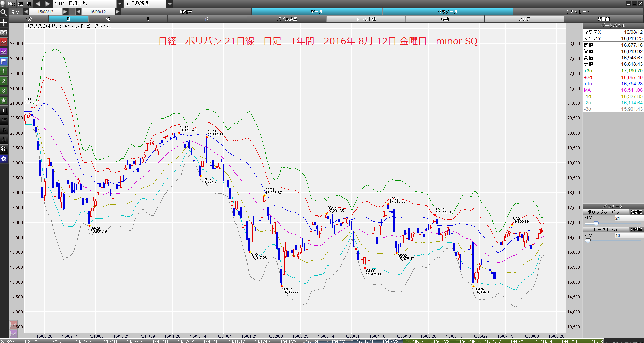644x343 pixels.
Task: Toggle USドル換算 conversion
Action: 286,19
